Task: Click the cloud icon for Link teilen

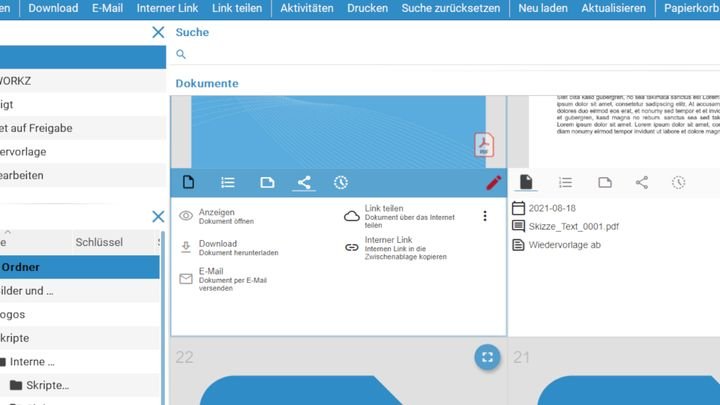Action: click(x=352, y=216)
